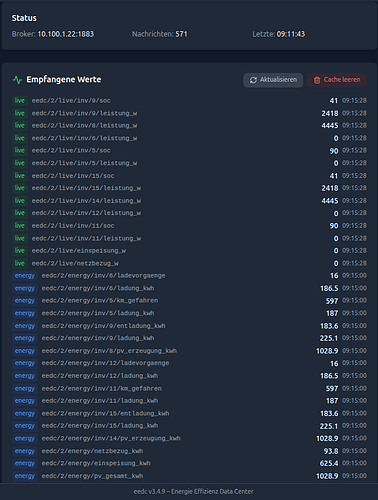
Task: Click energy badge on the pv_gesamt_kwh row
Action: pos(25,476)
